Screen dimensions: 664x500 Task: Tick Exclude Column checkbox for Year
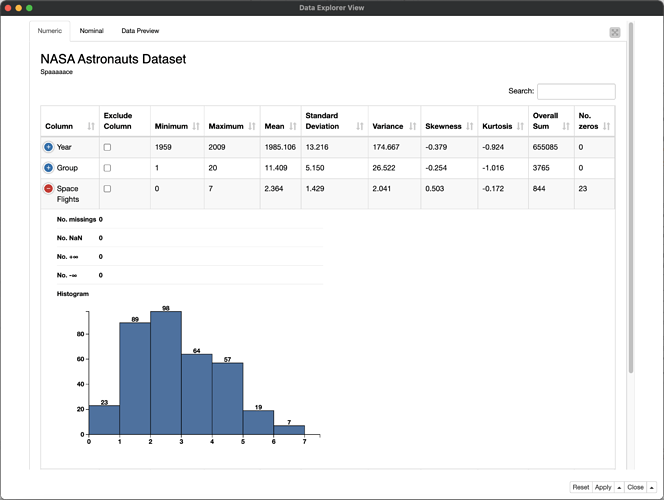tap(108, 147)
